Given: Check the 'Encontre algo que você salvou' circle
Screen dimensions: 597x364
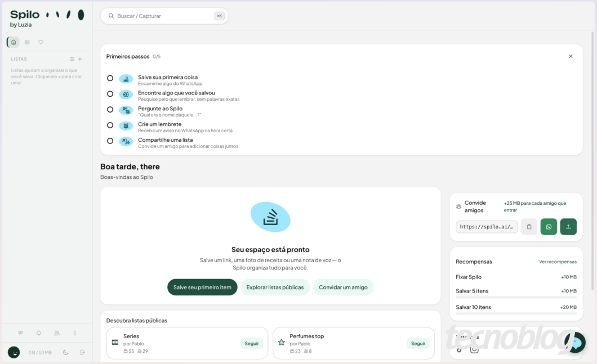Looking at the screenshot, I should click(x=110, y=94).
